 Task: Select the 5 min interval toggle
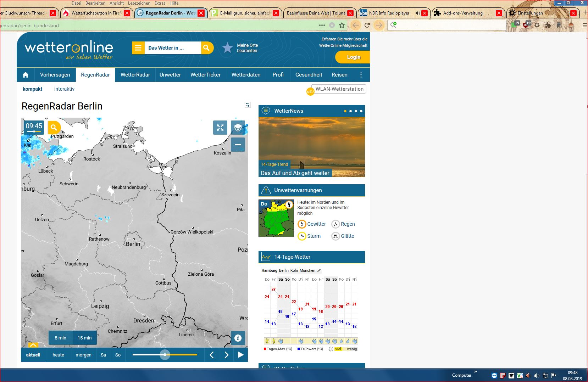click(61, 338)
